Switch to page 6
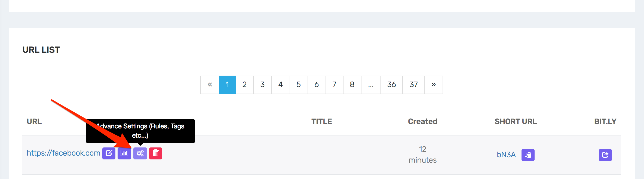 point(317,85)
